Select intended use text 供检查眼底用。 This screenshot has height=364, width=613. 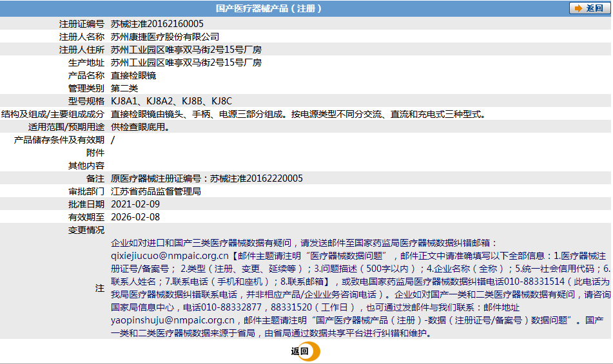pos(141,127)
